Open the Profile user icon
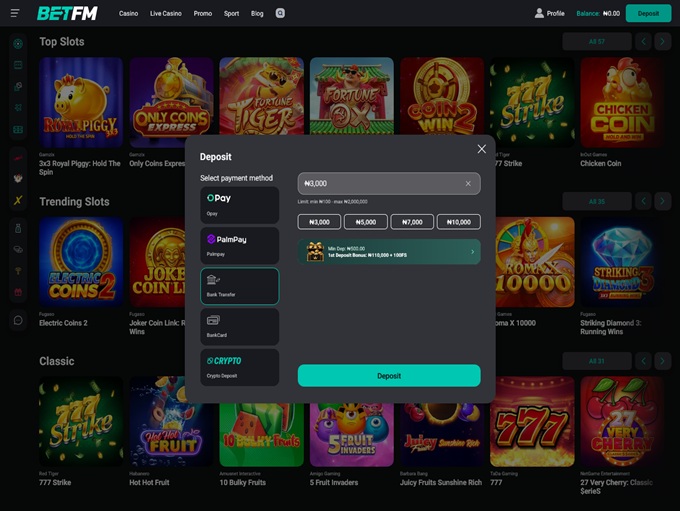The width and height of the screenshot is (680, 511). pyautogui.click(x=539, y=13)
